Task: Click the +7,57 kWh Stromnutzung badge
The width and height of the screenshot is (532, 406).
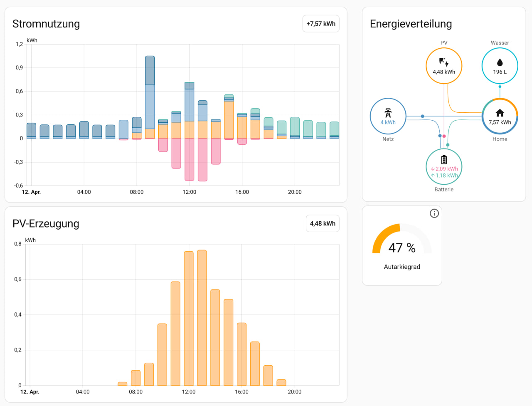Action: click(x=321, y=24)
